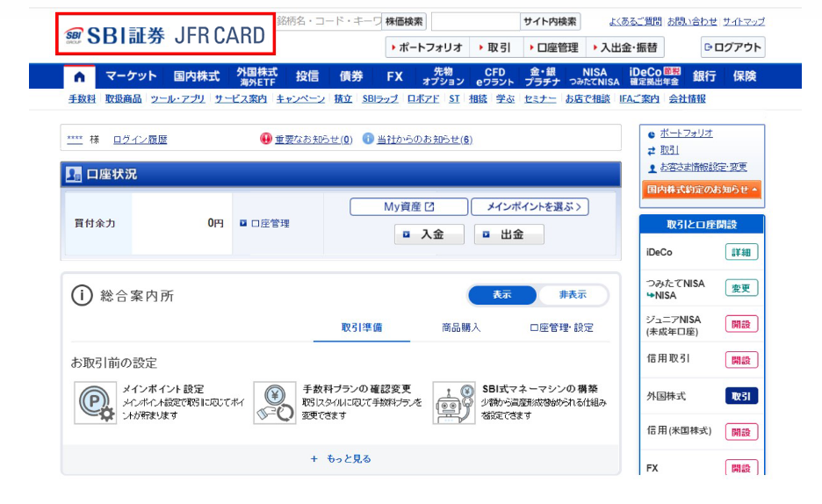822x504 pixels.
Task: Open My資産 in new window
Action: coord(409,206)
